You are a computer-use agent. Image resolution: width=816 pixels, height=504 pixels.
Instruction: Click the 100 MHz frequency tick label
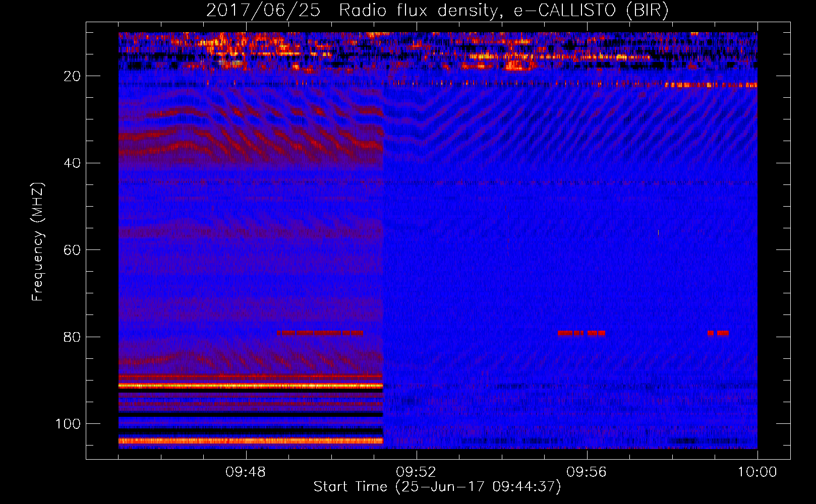click(68, 424)
